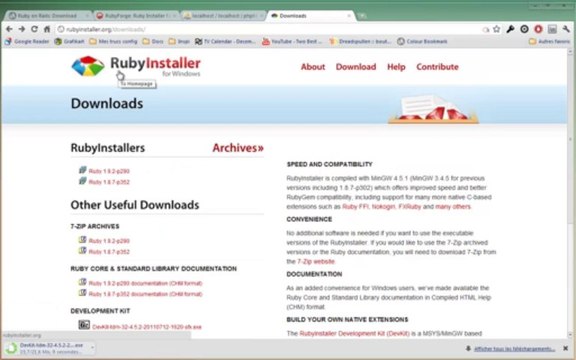576x360 pixels.
Task: Open the wrench settings menu
Action: (566, 29)
